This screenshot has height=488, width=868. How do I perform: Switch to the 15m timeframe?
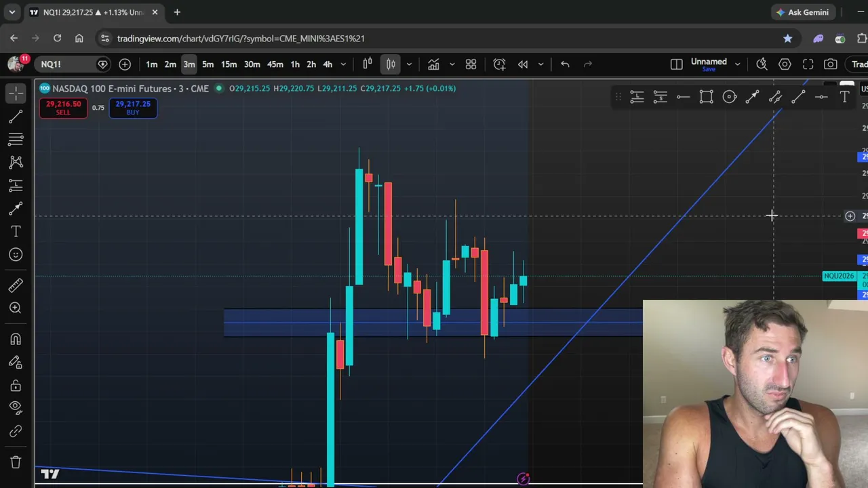(x=229, y=64)
